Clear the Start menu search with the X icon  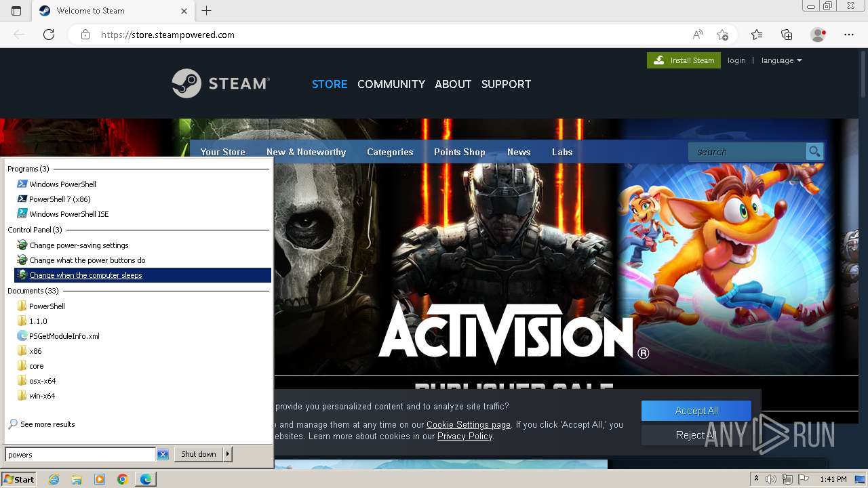click(x=163, y=454)
